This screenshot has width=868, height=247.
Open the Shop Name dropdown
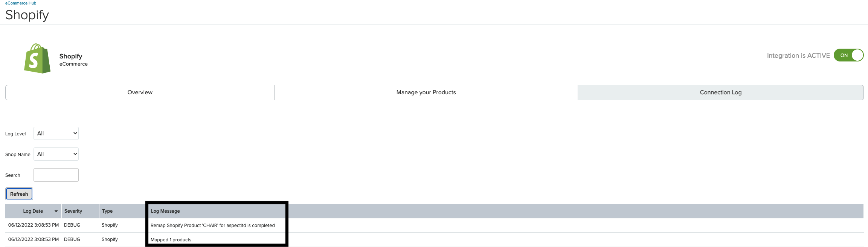click(56, 154)
